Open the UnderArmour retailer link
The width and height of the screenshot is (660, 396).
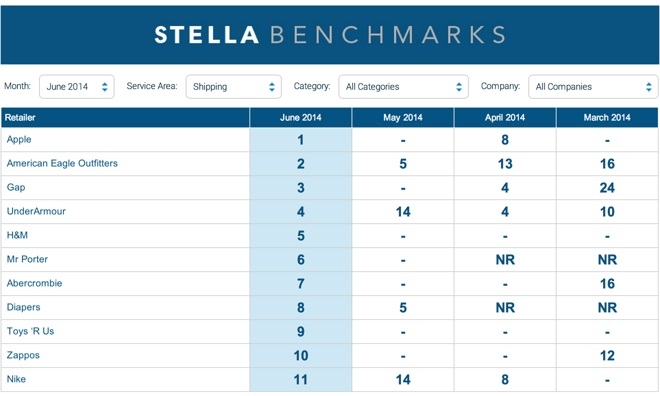[36, 211]
